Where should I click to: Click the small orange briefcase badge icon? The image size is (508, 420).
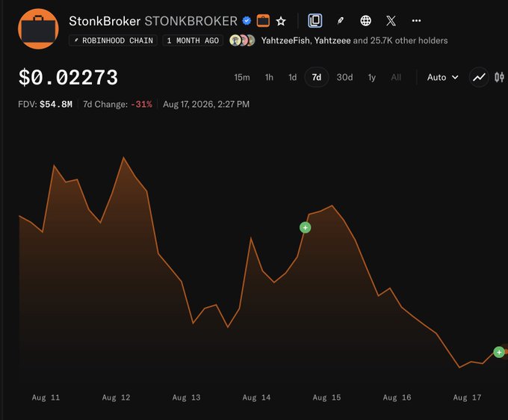click(263, 21)
